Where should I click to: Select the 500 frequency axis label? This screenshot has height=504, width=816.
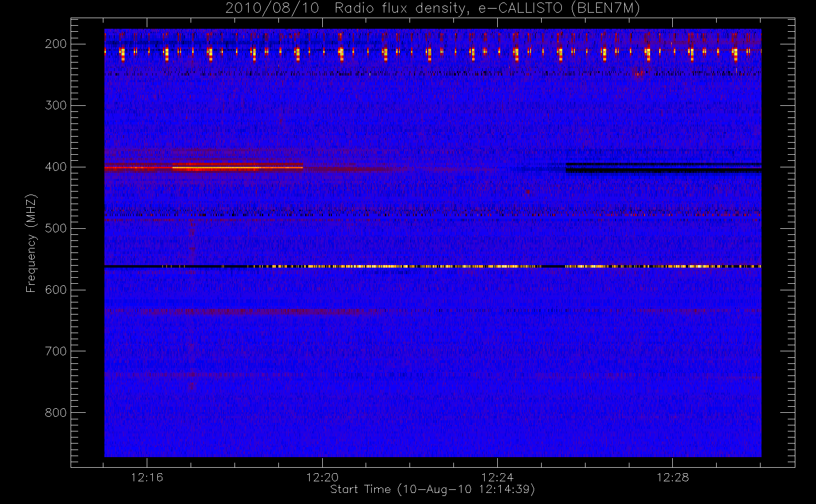56,228
